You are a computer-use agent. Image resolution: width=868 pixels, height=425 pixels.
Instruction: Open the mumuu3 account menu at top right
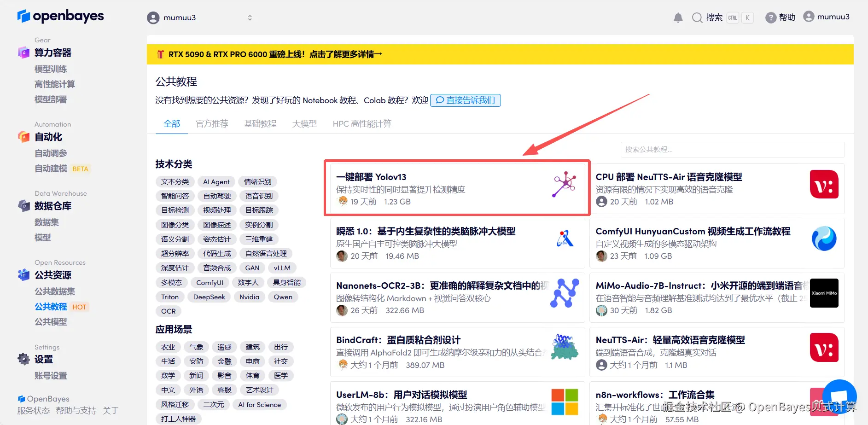pos(826,17)
